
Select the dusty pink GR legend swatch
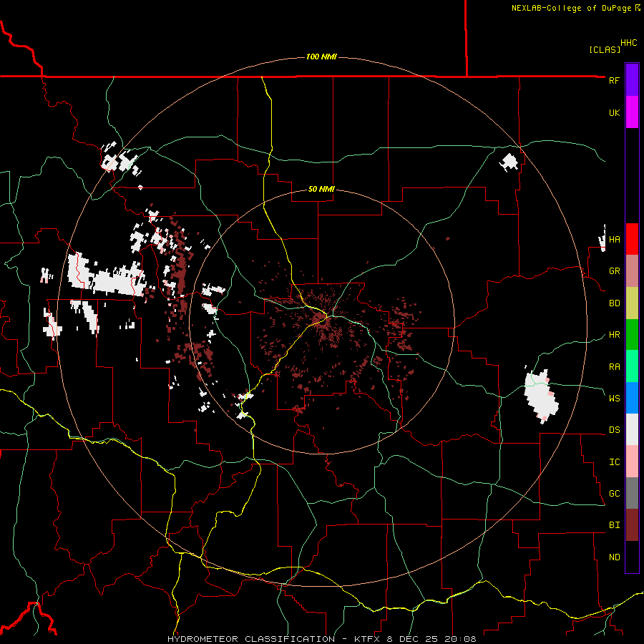632,270
